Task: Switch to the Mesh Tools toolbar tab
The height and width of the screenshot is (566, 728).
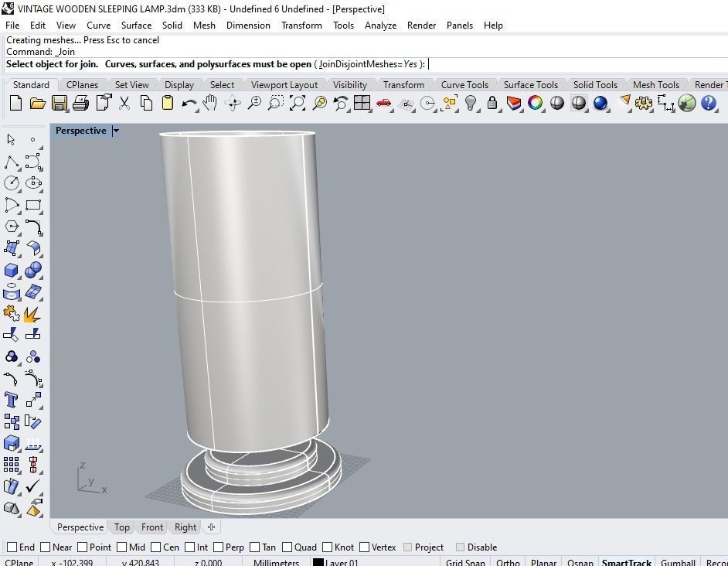Action: tap(655, 84)
